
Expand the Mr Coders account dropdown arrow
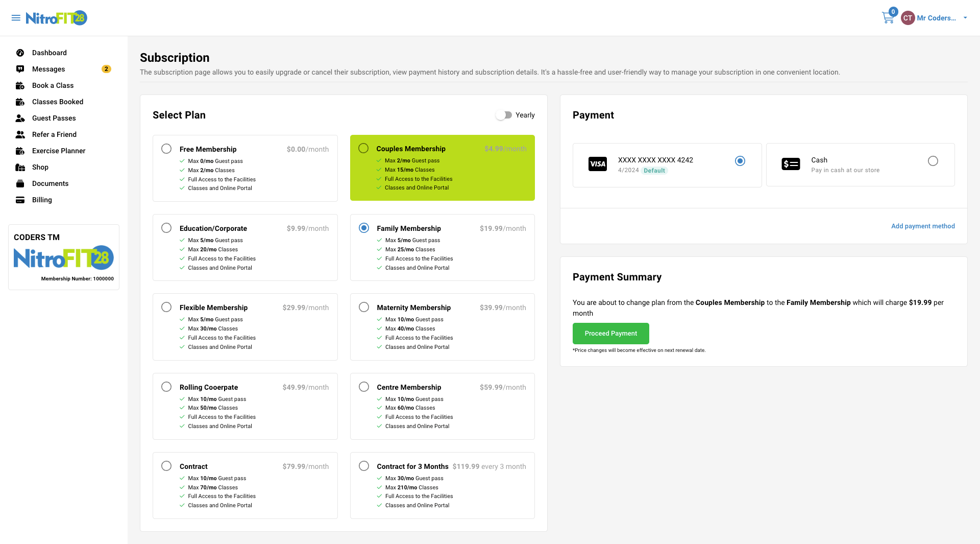point(965,18)
